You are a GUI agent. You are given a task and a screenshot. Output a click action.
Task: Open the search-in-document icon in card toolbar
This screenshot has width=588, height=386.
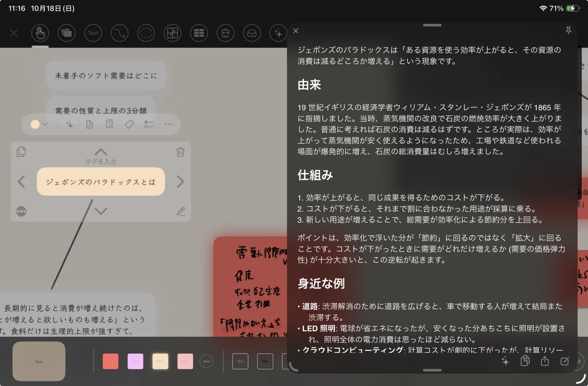[110, 125]
